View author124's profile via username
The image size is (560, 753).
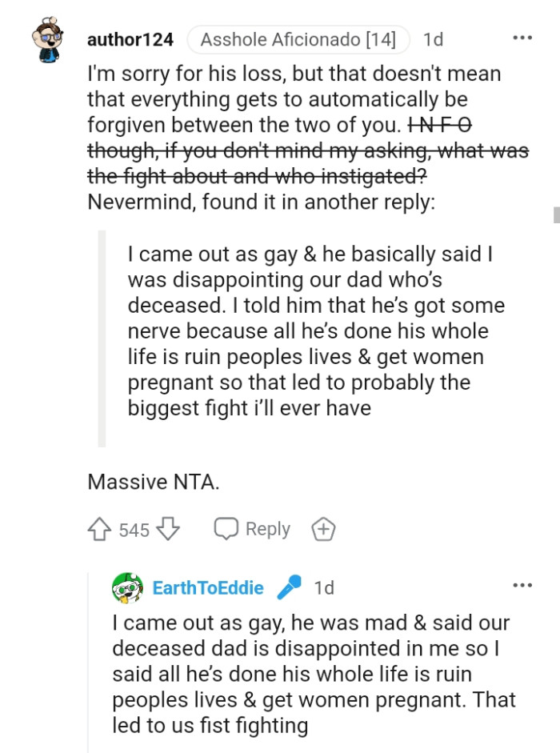point(130,38)
